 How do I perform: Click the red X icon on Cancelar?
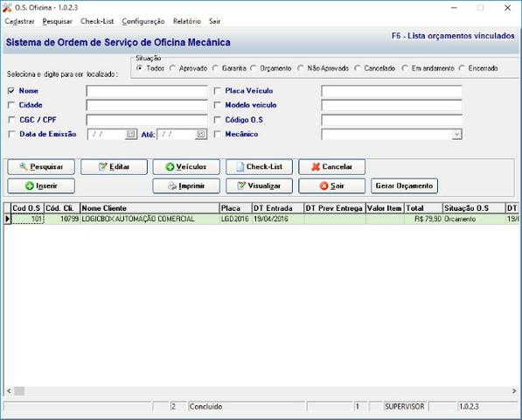click(x=316, y=167)
